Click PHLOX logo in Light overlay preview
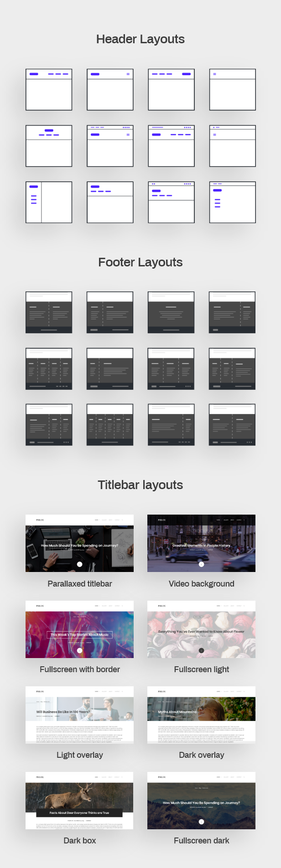The height and width of the screenshot is (868, 281). coord(40,691)
